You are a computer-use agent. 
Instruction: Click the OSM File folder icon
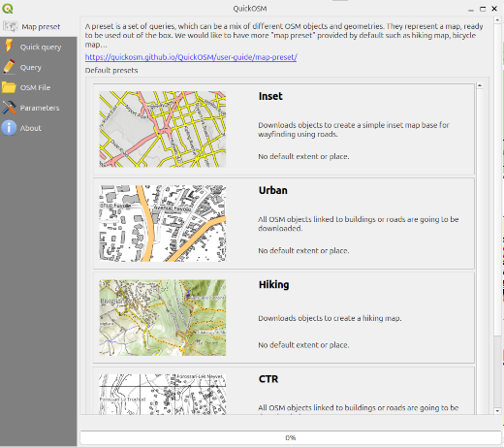point(9,87)
